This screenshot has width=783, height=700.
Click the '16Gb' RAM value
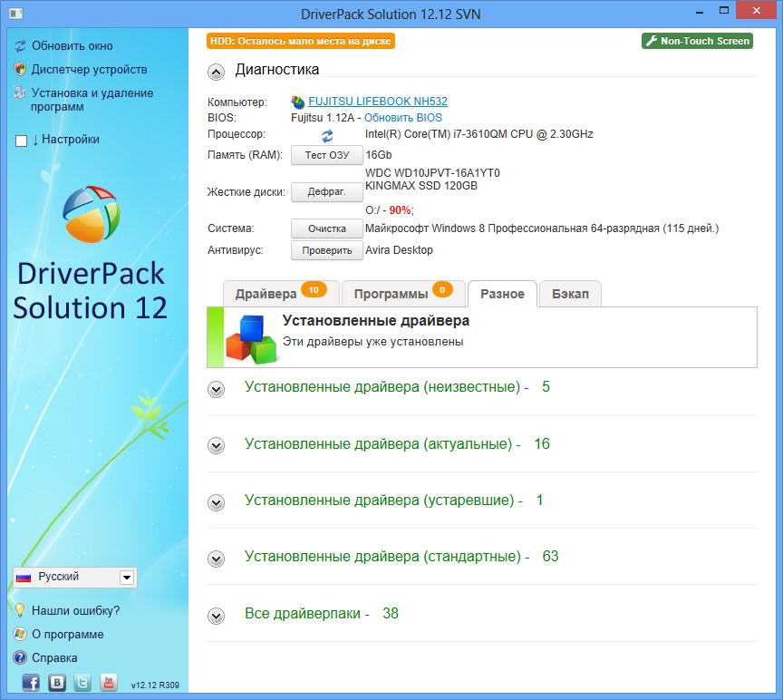point(379,155)
